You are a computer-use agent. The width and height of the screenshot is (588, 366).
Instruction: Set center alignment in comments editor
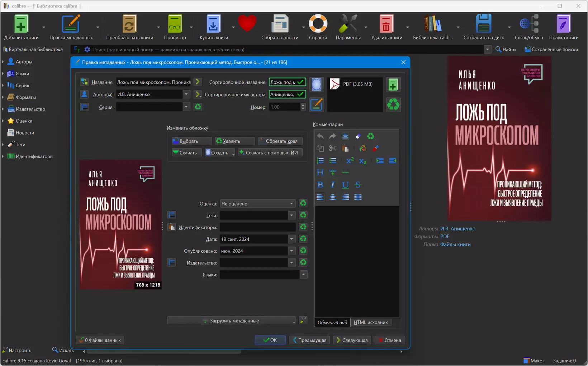tap(333, 197)
